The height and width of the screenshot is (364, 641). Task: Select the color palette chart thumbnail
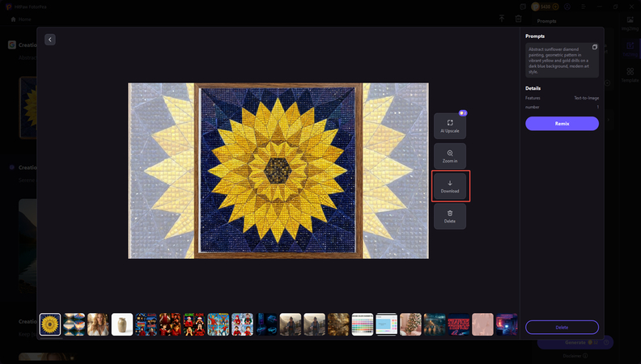click(363, 324)
